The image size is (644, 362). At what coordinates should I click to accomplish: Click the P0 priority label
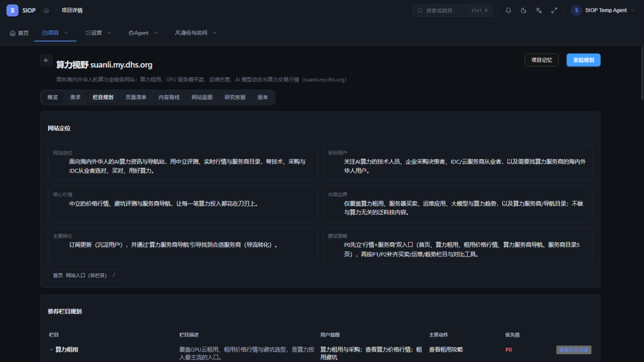tap(509, 350)
